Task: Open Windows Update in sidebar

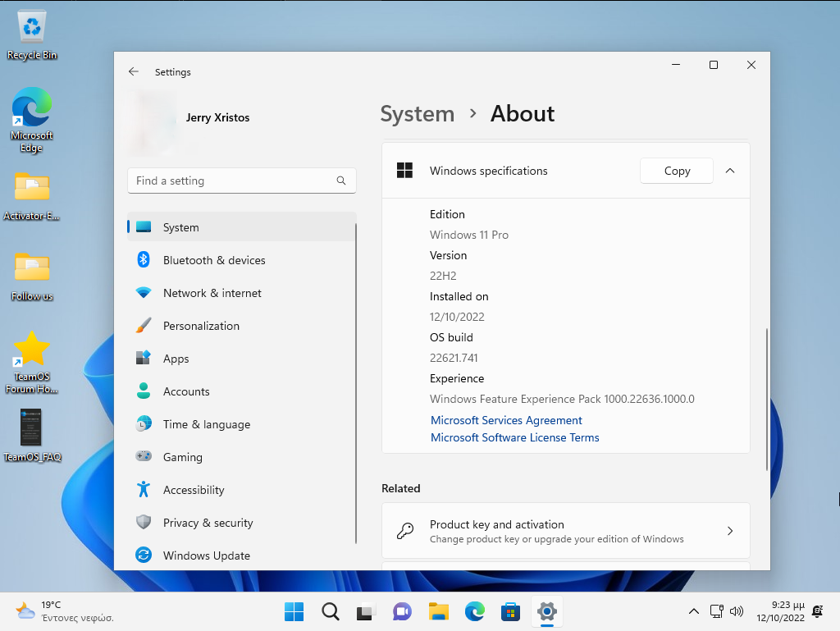Action: click(x=206, y=556)
